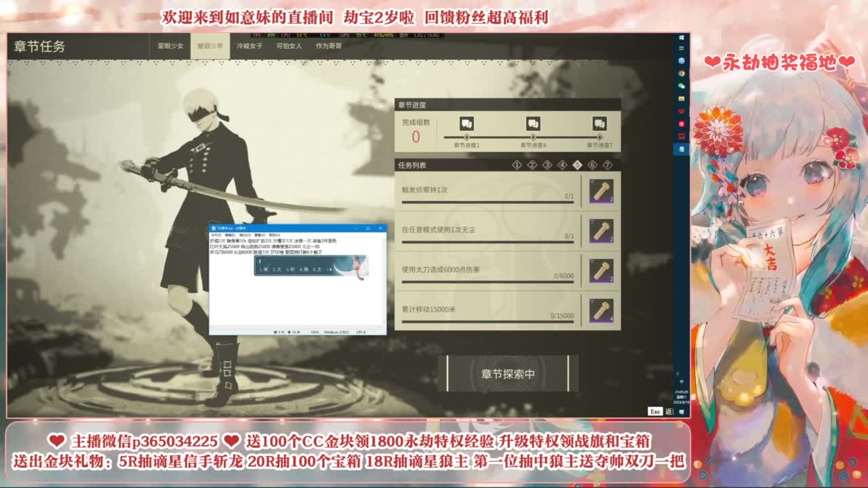Open the 可怕女人 chapter tab

coord(290,46)
